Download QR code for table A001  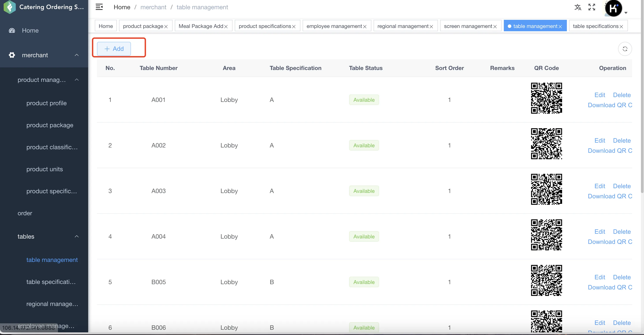pos(610,105)
